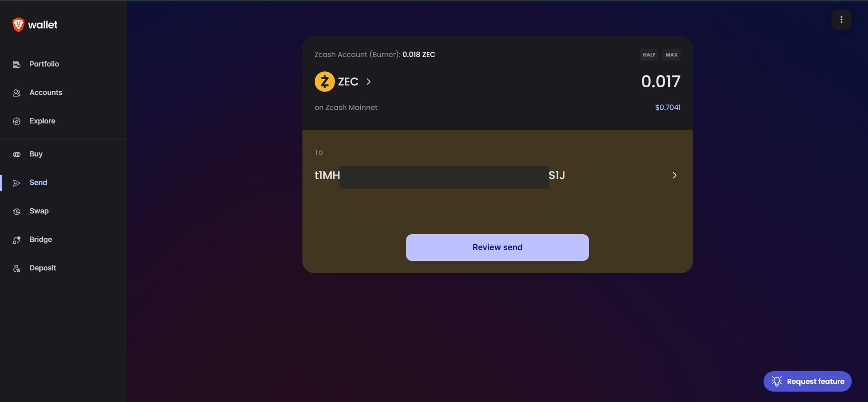Open the Accounts menu item
The height and width of the screenshot is (402, 868).
[46, 93]
